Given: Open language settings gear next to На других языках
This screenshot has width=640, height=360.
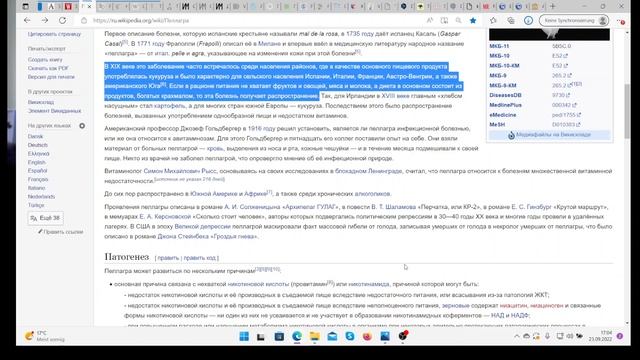Looking at the screenshot, I should coord(82,126).
